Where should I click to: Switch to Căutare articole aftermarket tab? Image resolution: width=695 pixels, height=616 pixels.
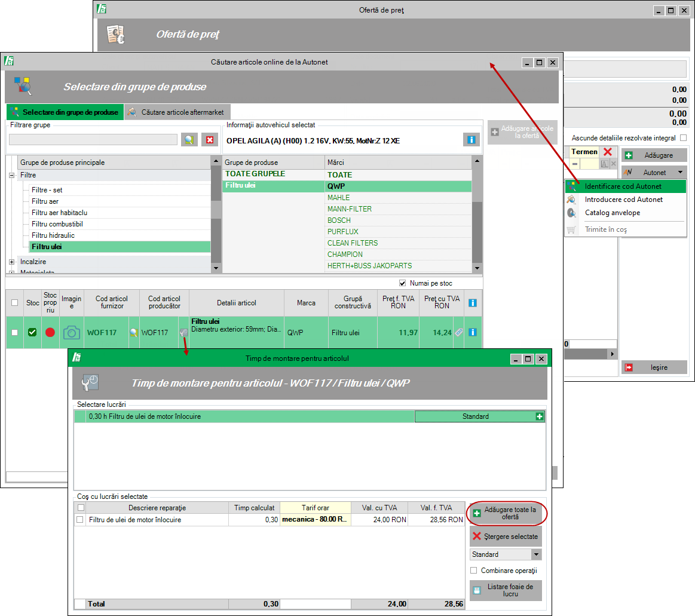[177, 112]
